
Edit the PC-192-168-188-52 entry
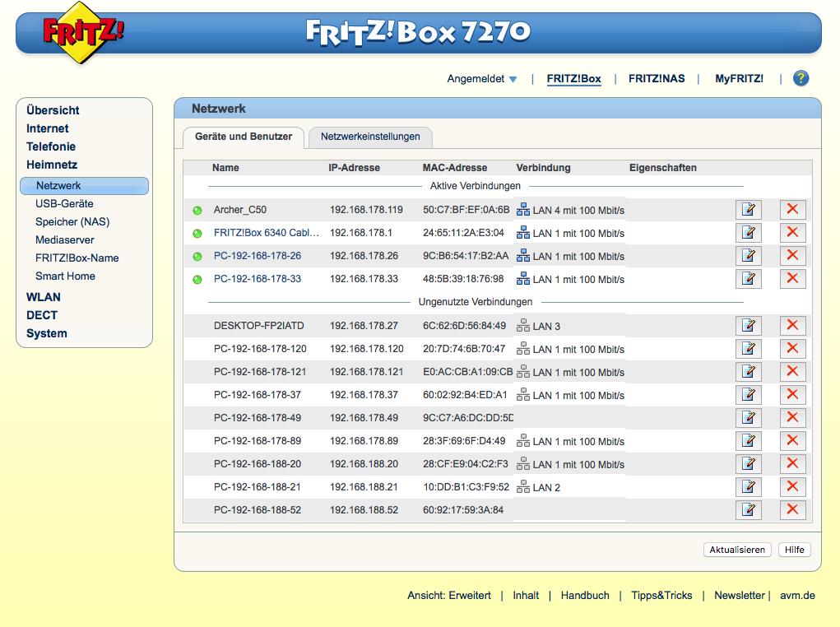coord(749,509)
